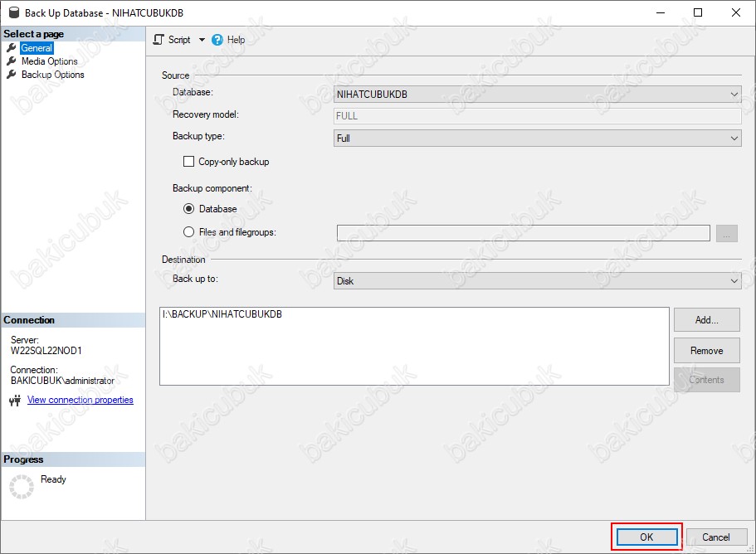The width and height of the screenshot is (756, 554).
Task: Click the Add... button
Action: [x=707, y=320]
